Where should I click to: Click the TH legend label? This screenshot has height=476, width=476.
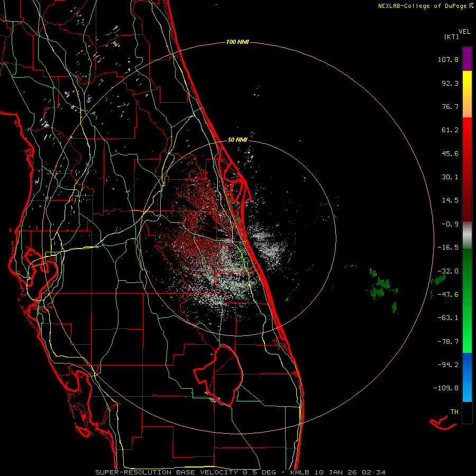click(x=454, y=412)
